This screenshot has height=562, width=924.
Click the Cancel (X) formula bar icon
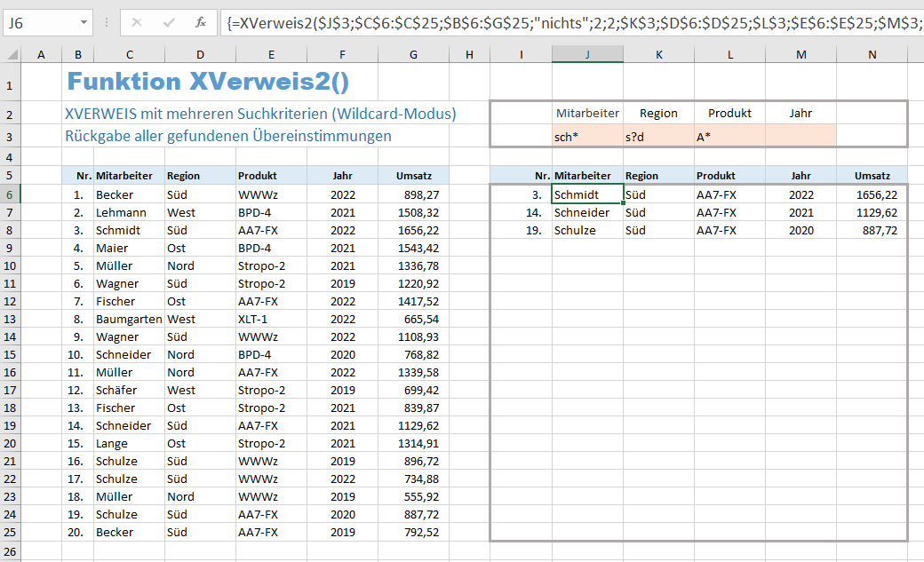tap(137, 23)
